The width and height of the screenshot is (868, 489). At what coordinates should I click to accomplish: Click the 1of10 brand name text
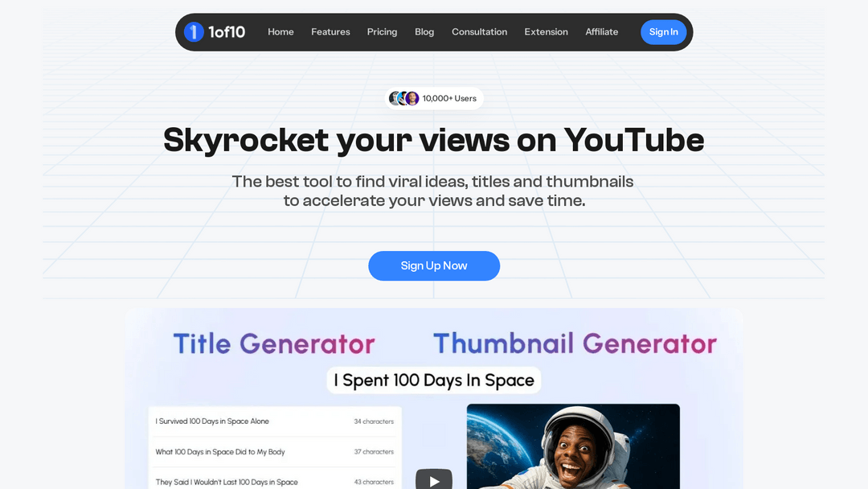(227, 32)
